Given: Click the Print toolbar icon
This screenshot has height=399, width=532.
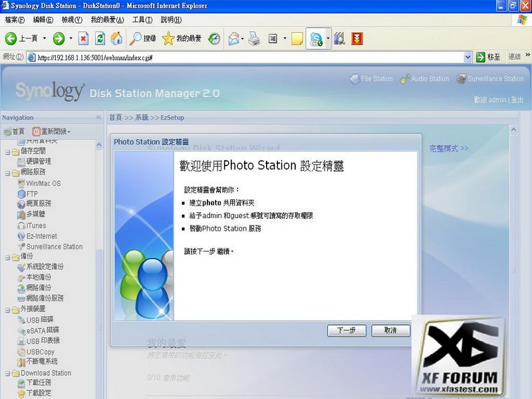Looking at the screenshot, I should pos(254,39).
